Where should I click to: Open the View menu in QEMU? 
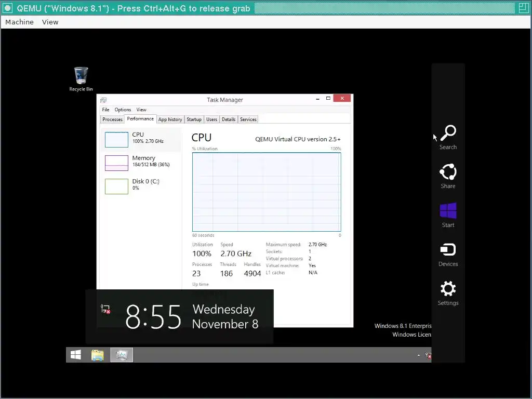[50, 22]
